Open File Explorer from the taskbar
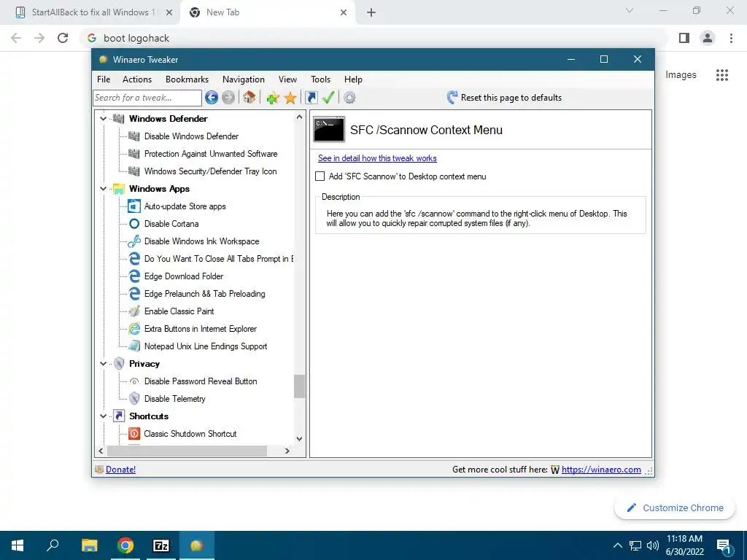 [x=89, y=545]
